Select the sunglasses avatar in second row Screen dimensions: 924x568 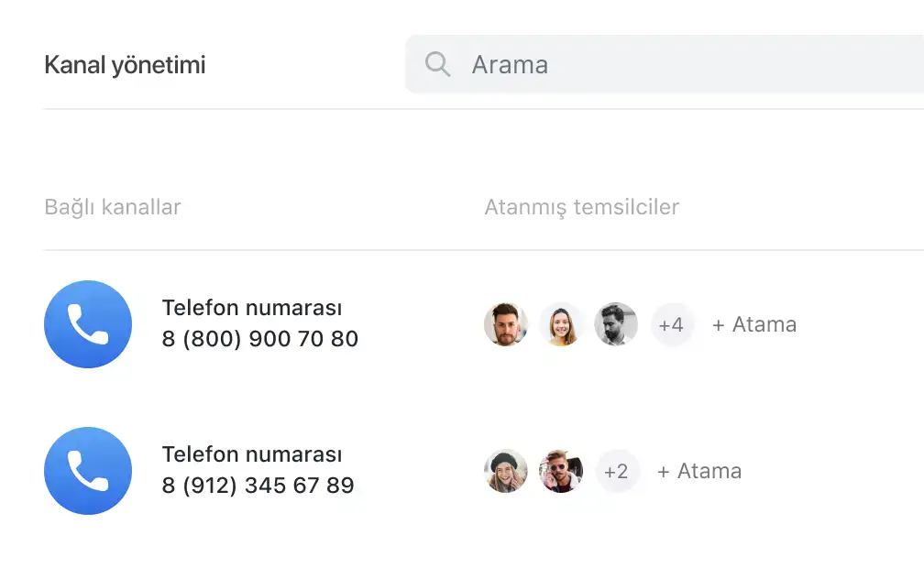click(x=561, y=471)
